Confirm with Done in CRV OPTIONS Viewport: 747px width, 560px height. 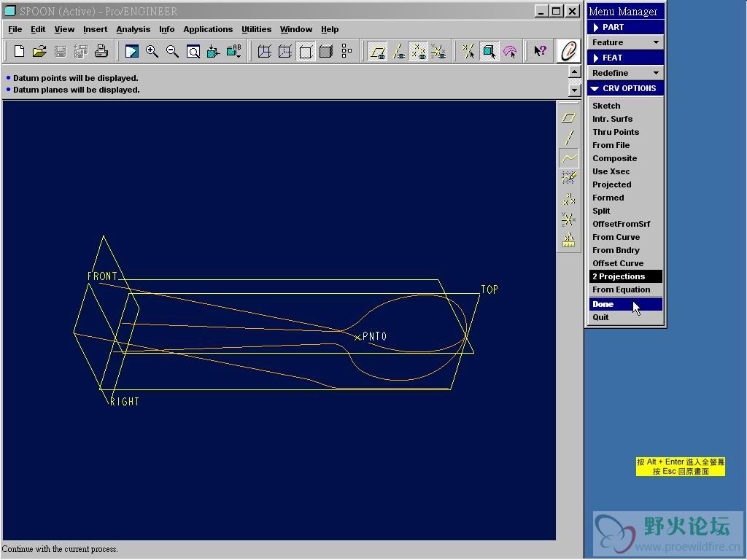click(625, 304)
